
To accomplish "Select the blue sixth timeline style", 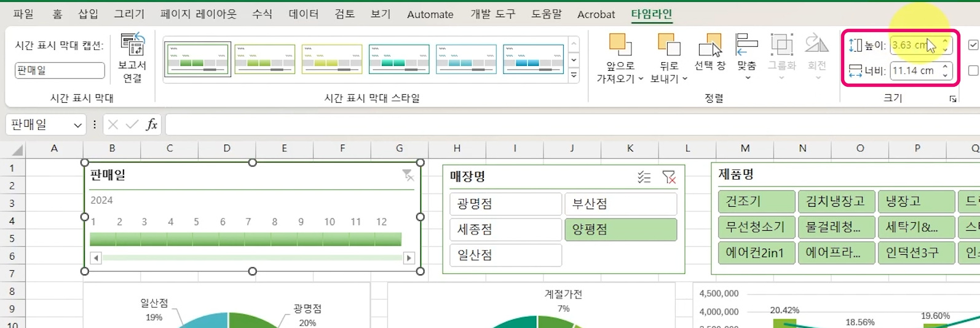I will point(533,59).
